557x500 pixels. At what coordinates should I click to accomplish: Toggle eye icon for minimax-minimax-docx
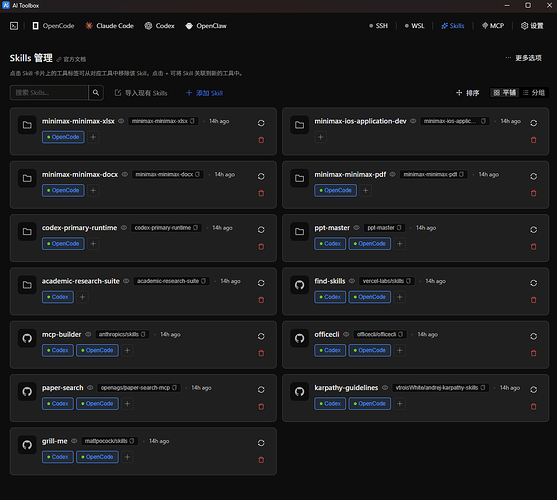pos(125,174)
